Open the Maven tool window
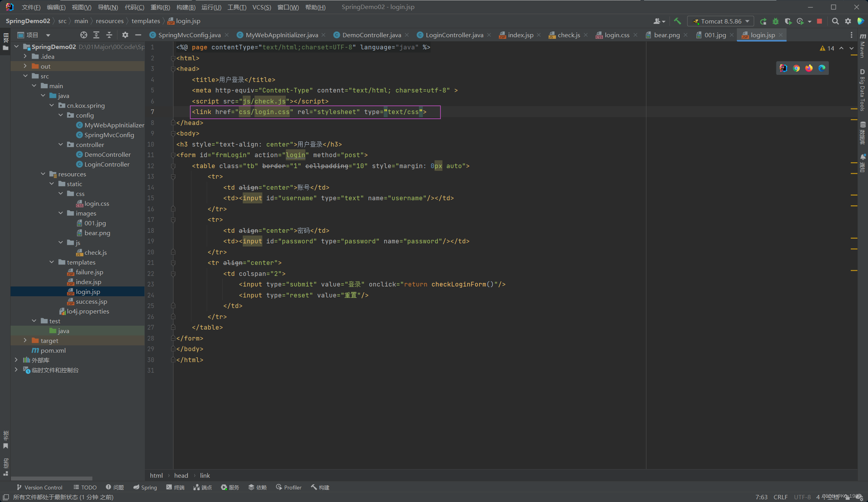Screen dimensions: 868x502 click(x=863, y=45)
